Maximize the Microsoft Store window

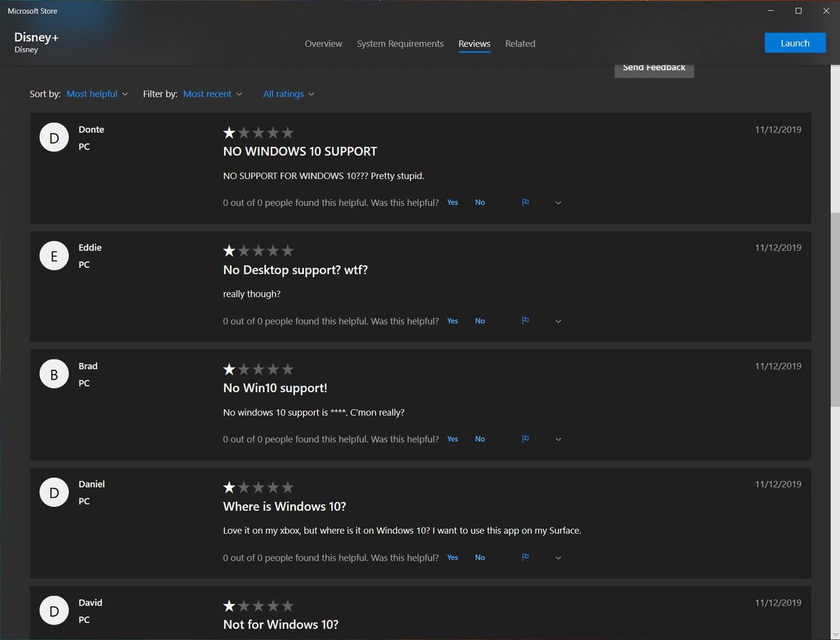click(799, 11)
